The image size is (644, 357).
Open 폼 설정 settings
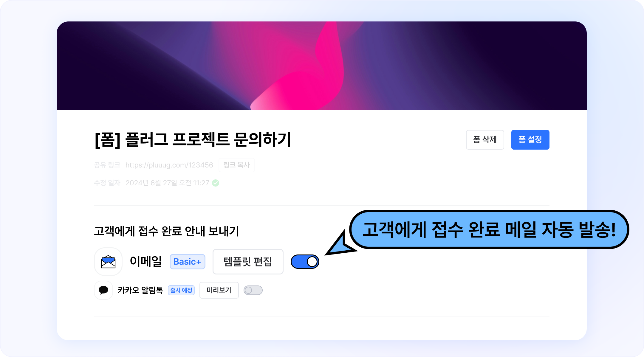[530, 139]
